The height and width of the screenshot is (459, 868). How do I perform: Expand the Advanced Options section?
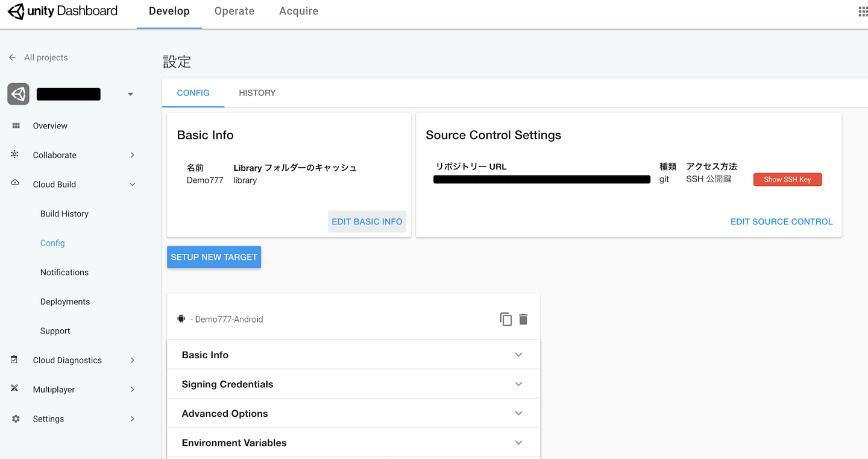[x=518, y=413]
